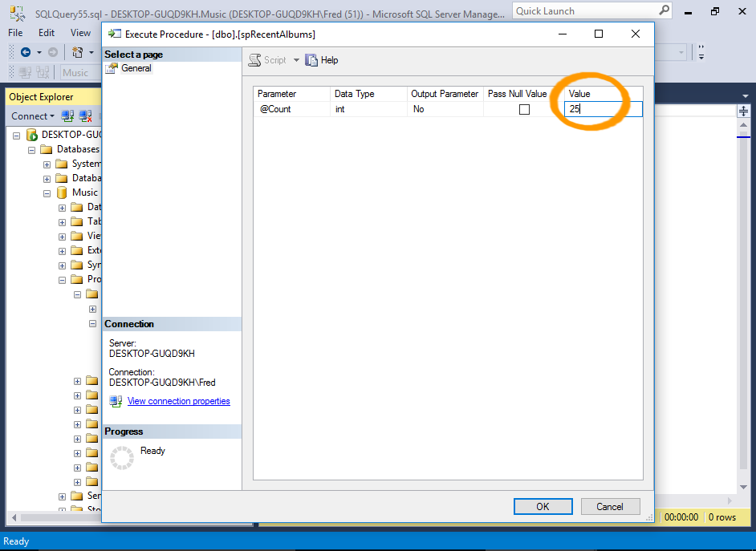Image resolution: width=756 pixels, height=551 pixels.
Task: Click the New Query toolbar icon
Action: tap(78, 52)
